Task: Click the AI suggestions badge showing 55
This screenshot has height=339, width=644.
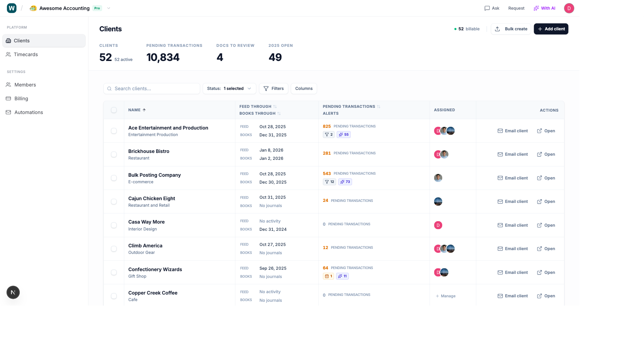Action: tap(344, 135)
